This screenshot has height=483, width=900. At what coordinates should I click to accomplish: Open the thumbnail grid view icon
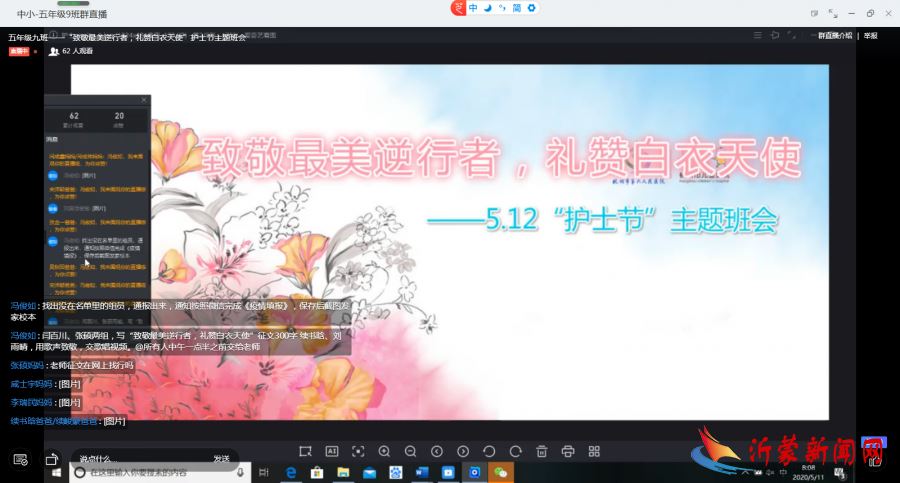pyautogui.click(x=594, y=451)
